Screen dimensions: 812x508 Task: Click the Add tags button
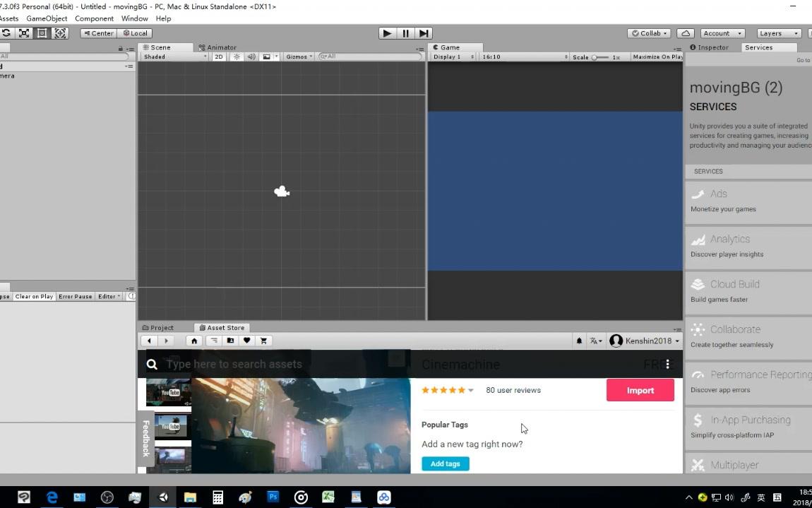(x=445, y=463)
